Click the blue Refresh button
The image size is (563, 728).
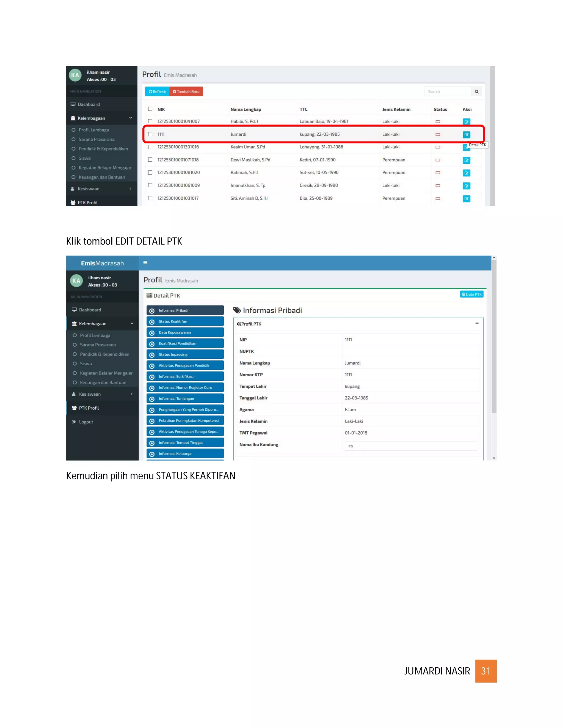click(158, 92)
